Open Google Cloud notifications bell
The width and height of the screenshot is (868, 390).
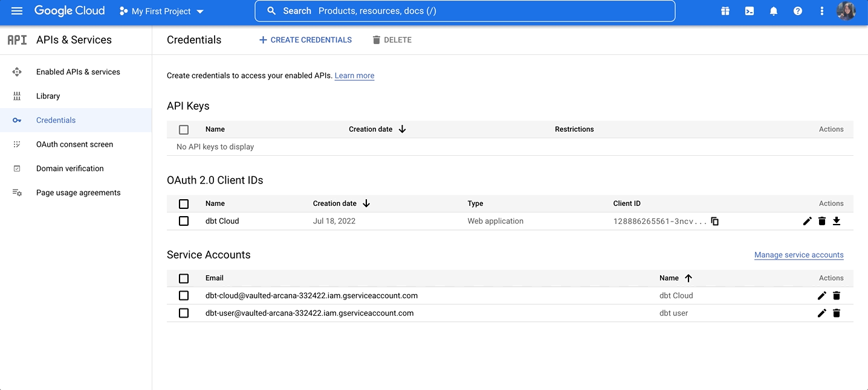tap(774, 11)
